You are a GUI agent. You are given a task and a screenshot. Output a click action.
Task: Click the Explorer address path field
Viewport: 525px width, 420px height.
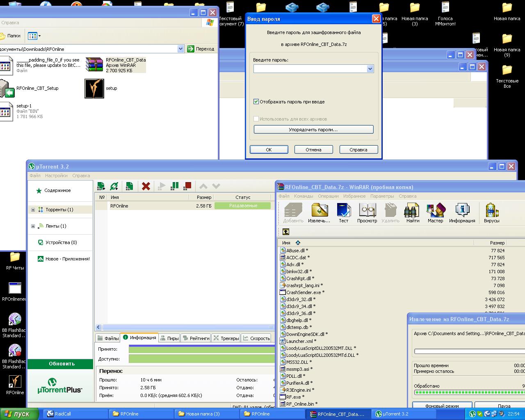coord(88,49)
